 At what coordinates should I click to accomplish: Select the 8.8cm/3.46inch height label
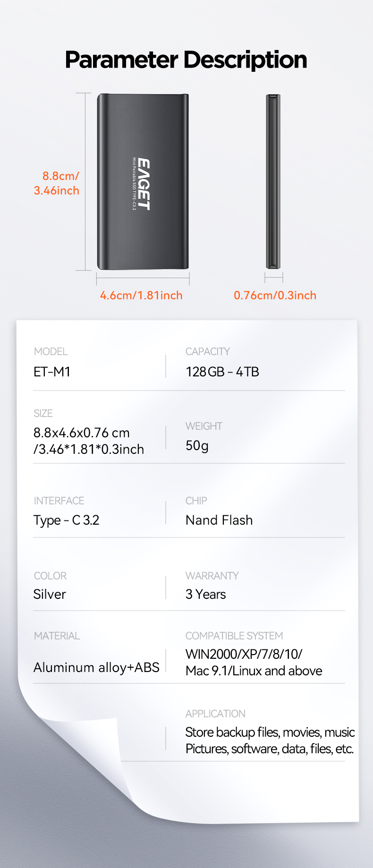coord(57,183)
